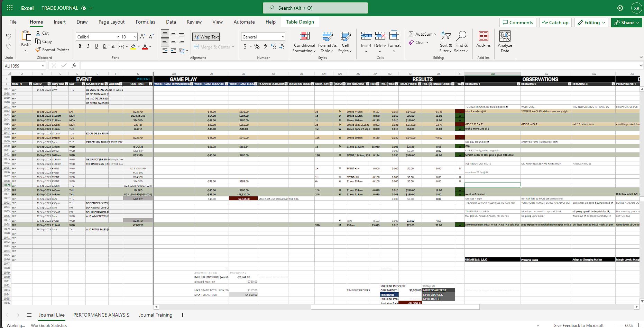
Task: Click the Undo arrow icon
Action: point(9,36)
